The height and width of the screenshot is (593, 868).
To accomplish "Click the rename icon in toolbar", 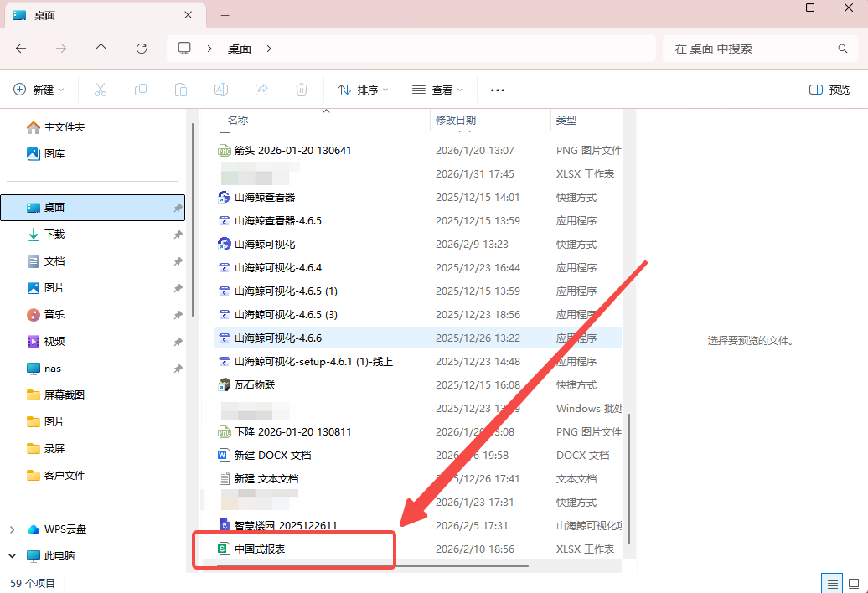I will click(221, 90).
